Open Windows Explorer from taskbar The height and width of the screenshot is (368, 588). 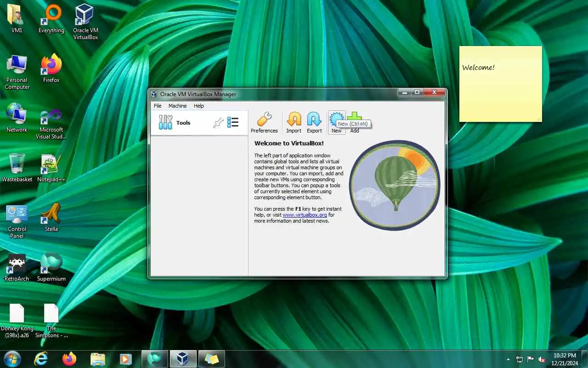click(x=98, y=359)
